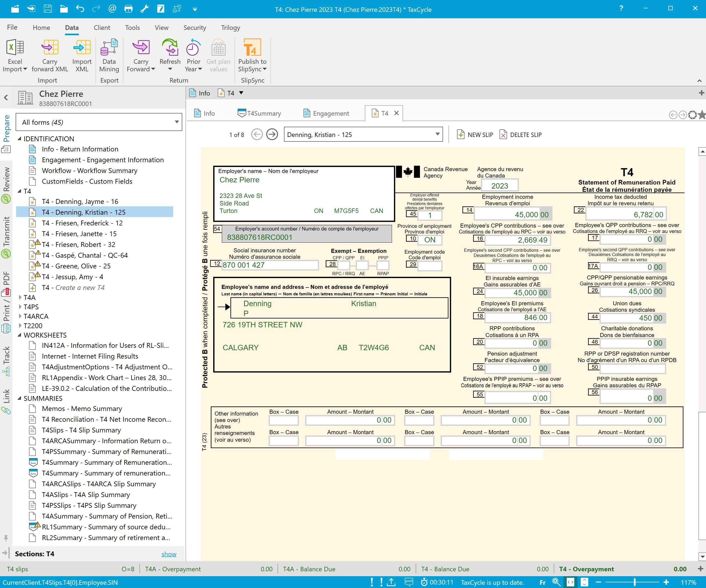Click the Save icon in title bar

coord(48,9)
